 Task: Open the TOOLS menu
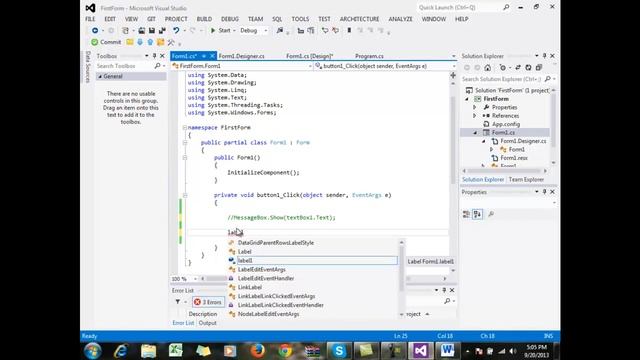[x=300, y=19]
